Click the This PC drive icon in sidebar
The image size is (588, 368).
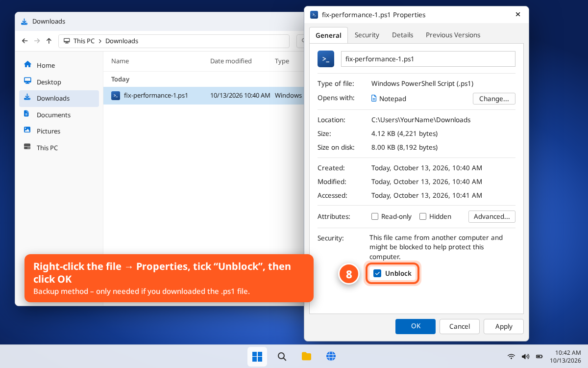click(27, 147)
